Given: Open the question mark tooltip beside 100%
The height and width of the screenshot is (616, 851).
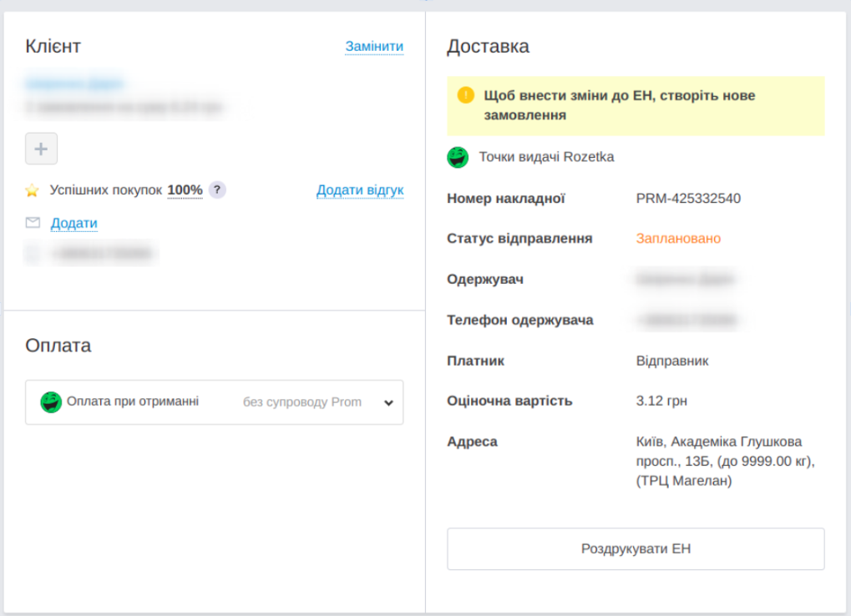Looking at the screenshot, I should pos(218,190).
